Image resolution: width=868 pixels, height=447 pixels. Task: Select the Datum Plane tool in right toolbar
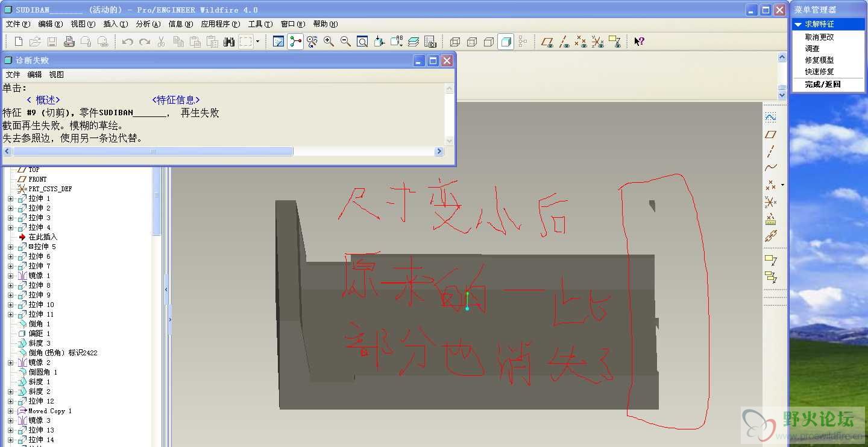pos(770,135)
